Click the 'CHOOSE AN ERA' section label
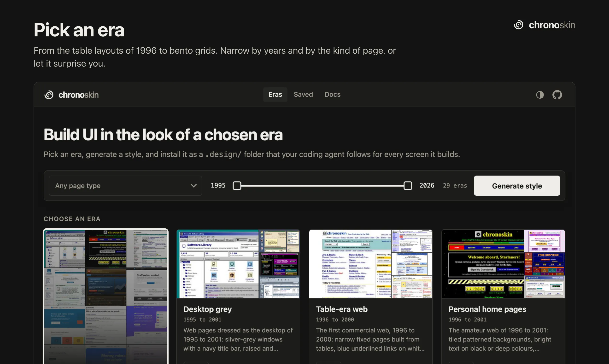The width and height of the screenshot is (609, 364). click(x=72, y=219)
